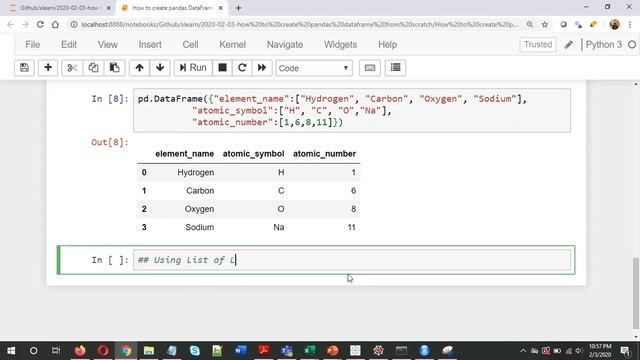
Task: Click the pencil edit icon near Trusted
Action: pyautogui.click(x=569, y=44)
